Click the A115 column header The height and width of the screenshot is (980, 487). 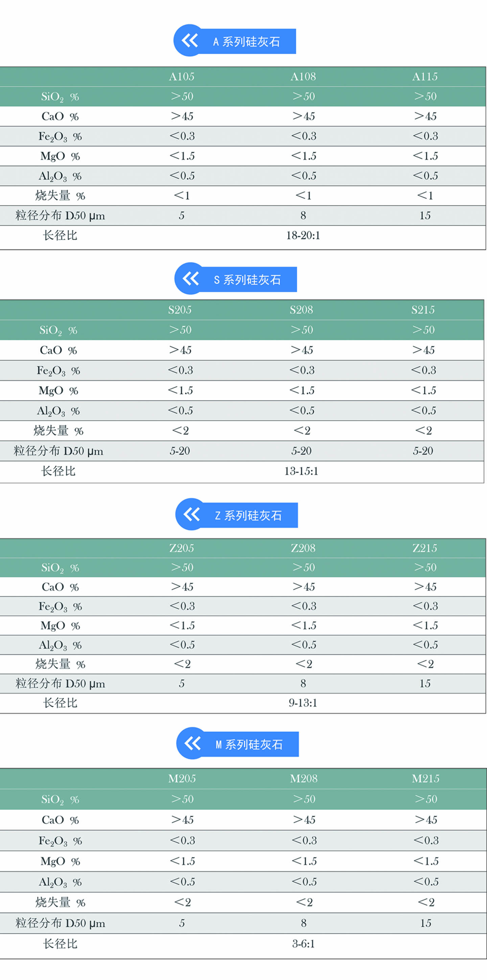coord(425,76)
